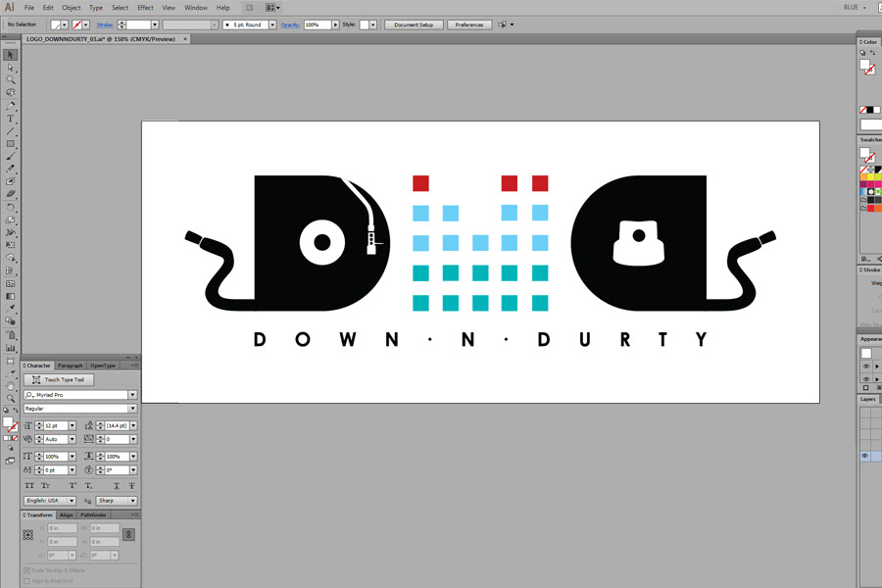
Task: Click All Caps button in Character panel
Action: point(29,486)
